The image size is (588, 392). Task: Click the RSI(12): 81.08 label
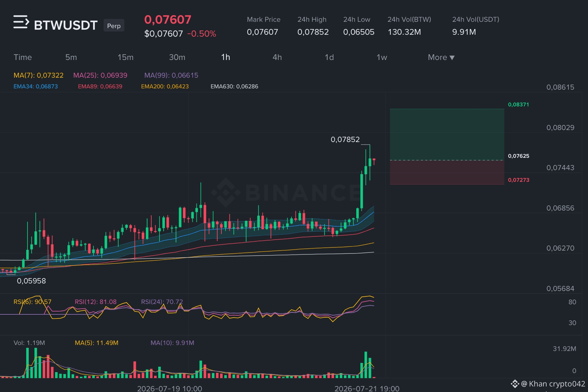click(96, 302)
